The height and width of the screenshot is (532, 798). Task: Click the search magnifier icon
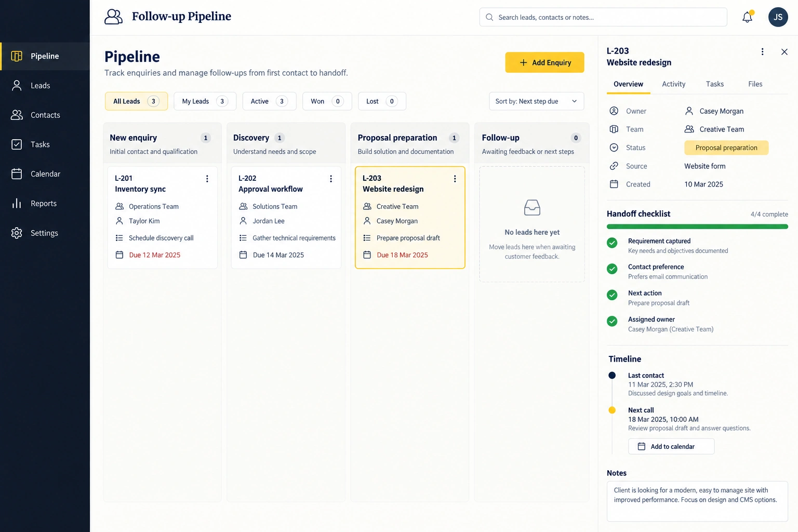(489, 17)
